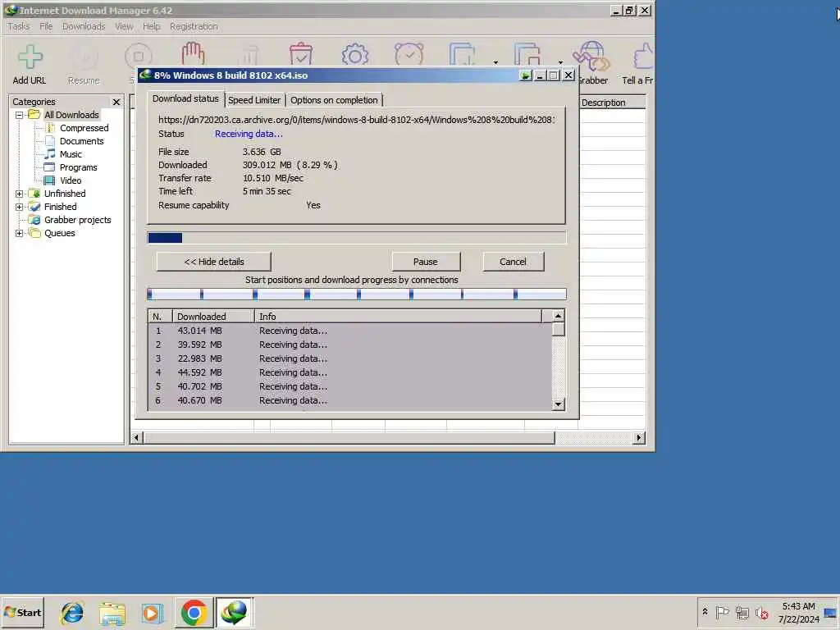Select connection row with 40.670 MB
Viewport: 840px width, 630px height.
click(349, 400)
